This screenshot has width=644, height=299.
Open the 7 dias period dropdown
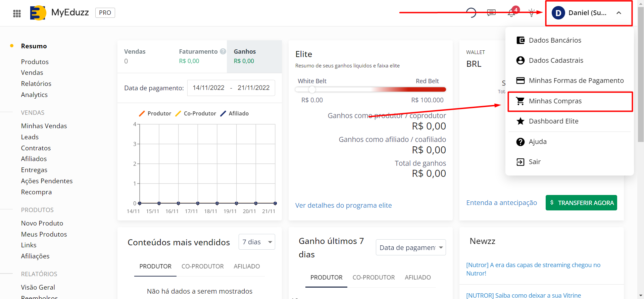tap(257, 242)
